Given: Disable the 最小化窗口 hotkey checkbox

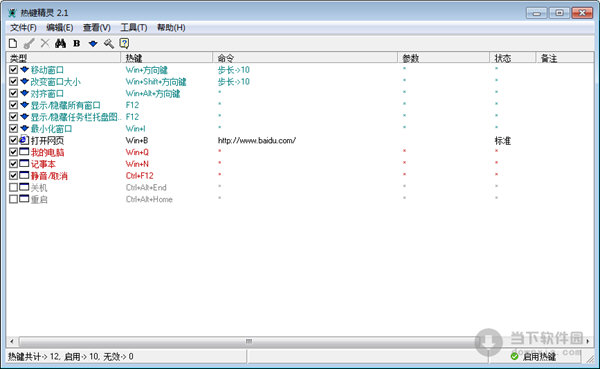Looking at the screenshot, I should tap(13, 128).
